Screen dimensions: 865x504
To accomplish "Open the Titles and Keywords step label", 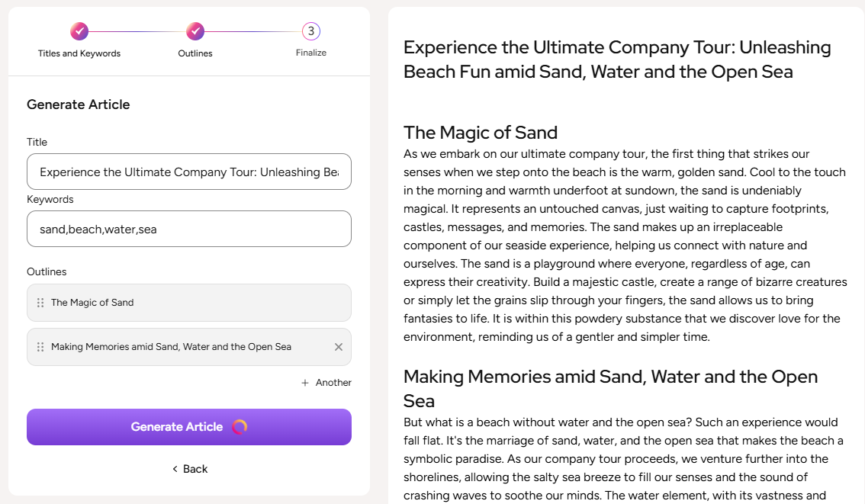I will [79, 53].
